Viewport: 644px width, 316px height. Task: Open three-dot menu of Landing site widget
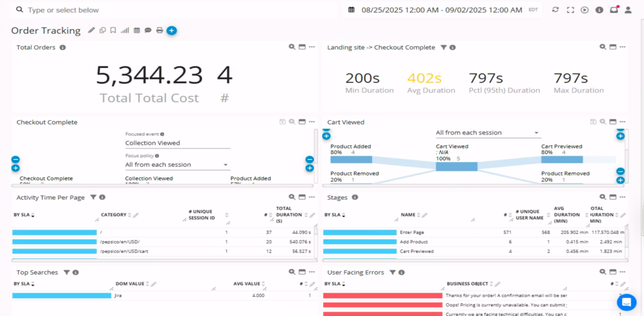[x=623, y=47]
